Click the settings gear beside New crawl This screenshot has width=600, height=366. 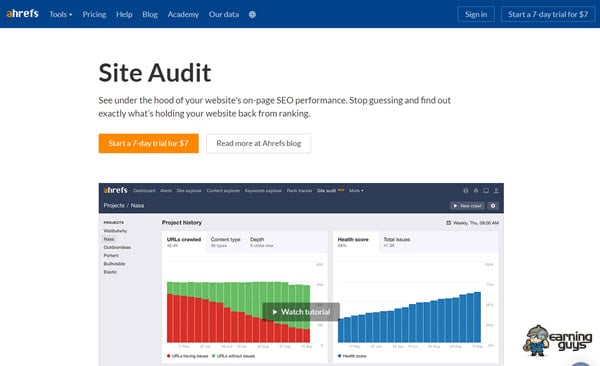click(493, 206)
